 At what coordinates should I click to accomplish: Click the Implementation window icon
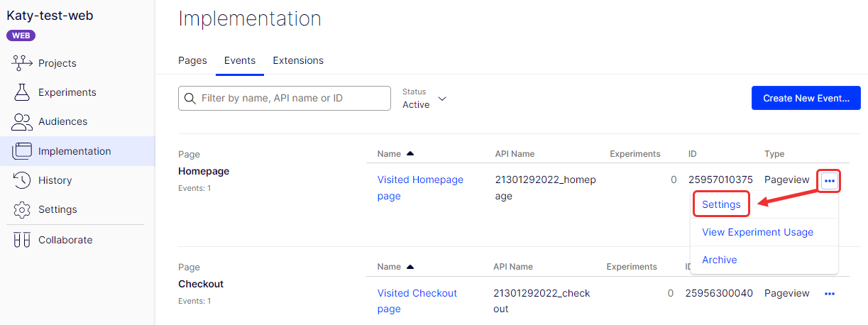point(23,151)
